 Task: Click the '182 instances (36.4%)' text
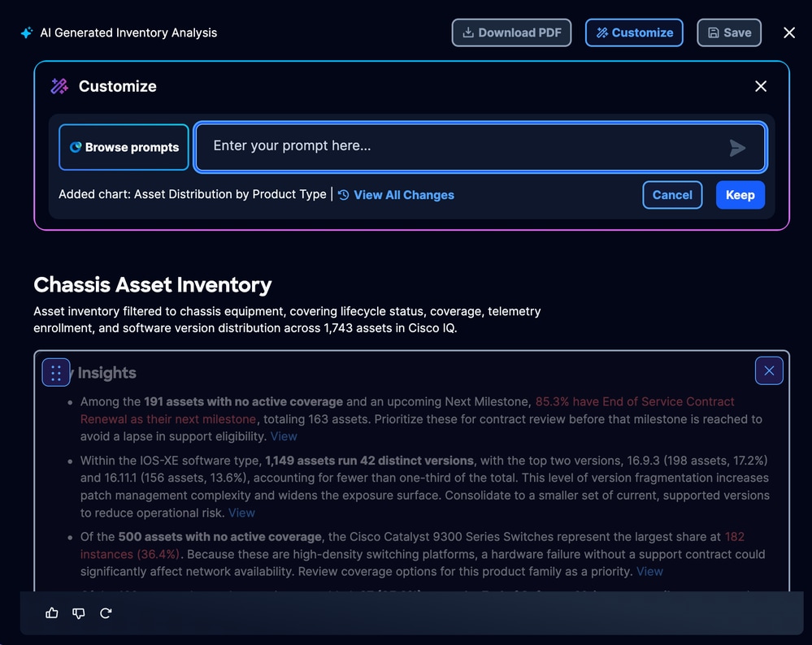pyautogui.click(x=412, y=546)
